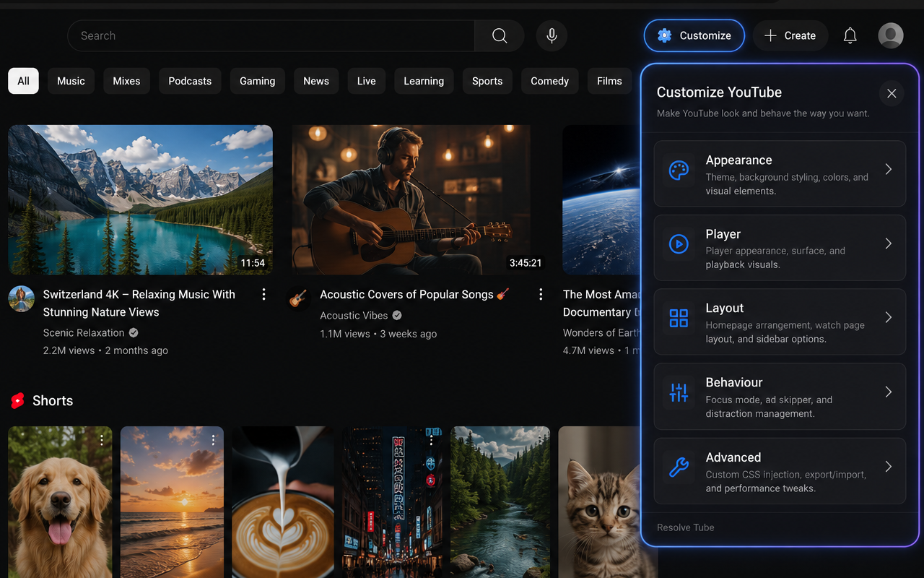This screenshot has width=924, height=578.
Task: Select the Podcasts filter chip
Action: pyautogui.click(x=190, y=81)
